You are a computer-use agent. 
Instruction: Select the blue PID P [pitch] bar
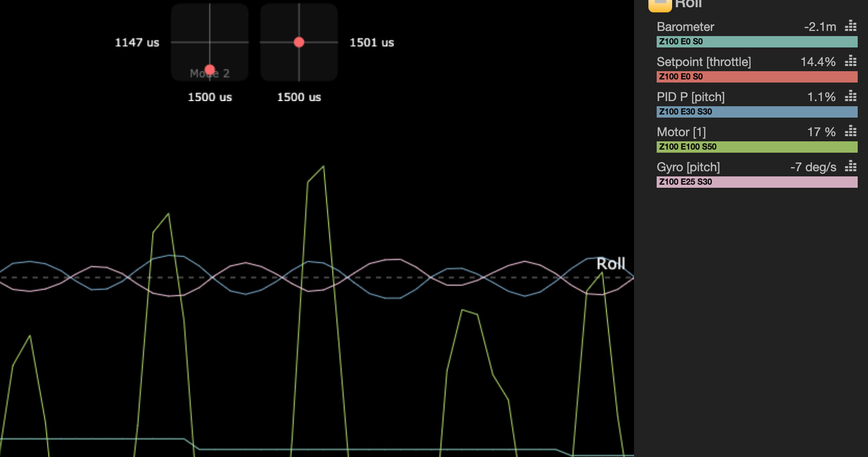pos(757,112)
